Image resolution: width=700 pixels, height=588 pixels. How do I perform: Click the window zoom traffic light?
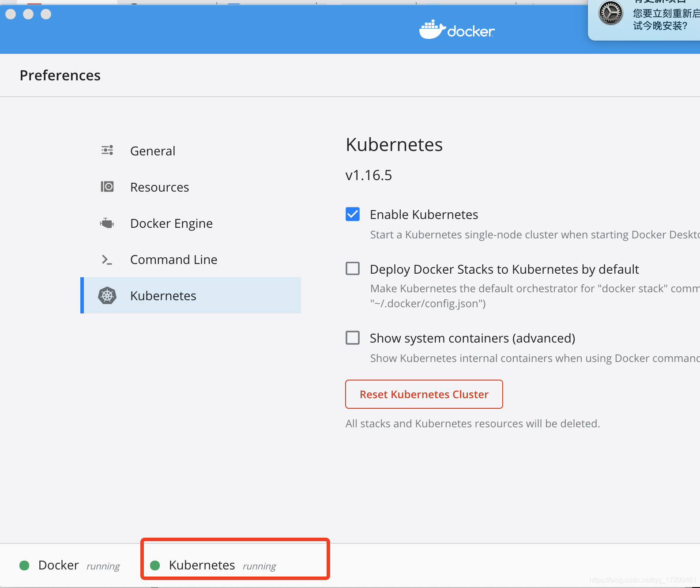pos(46,14)
